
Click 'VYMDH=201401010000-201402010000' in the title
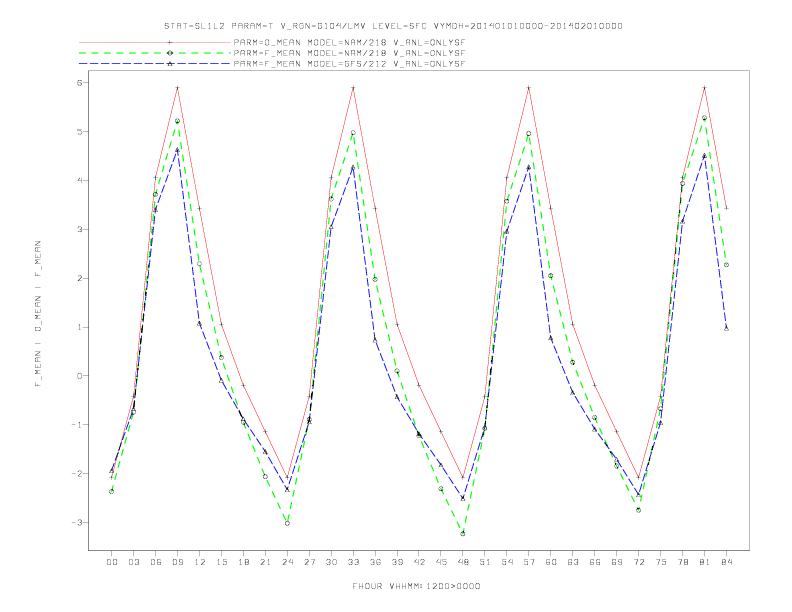528,26
